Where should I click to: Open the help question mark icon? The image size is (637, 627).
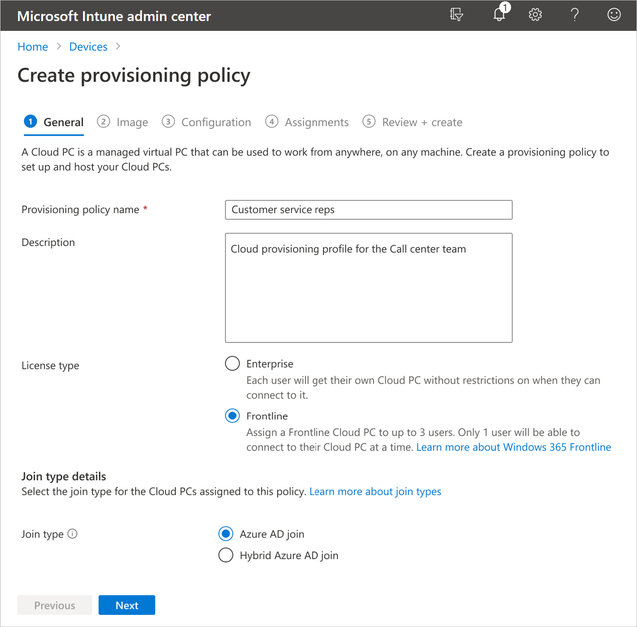[574, 15]
